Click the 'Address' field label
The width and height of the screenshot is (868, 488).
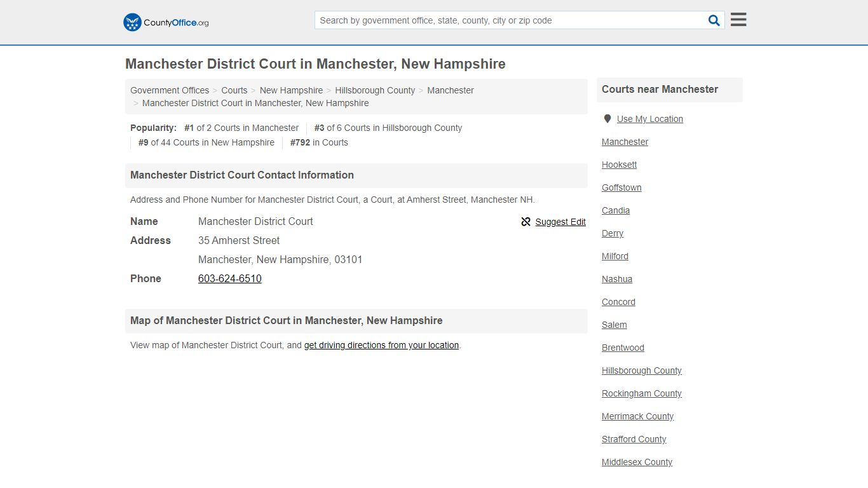(x=151, y=240)
